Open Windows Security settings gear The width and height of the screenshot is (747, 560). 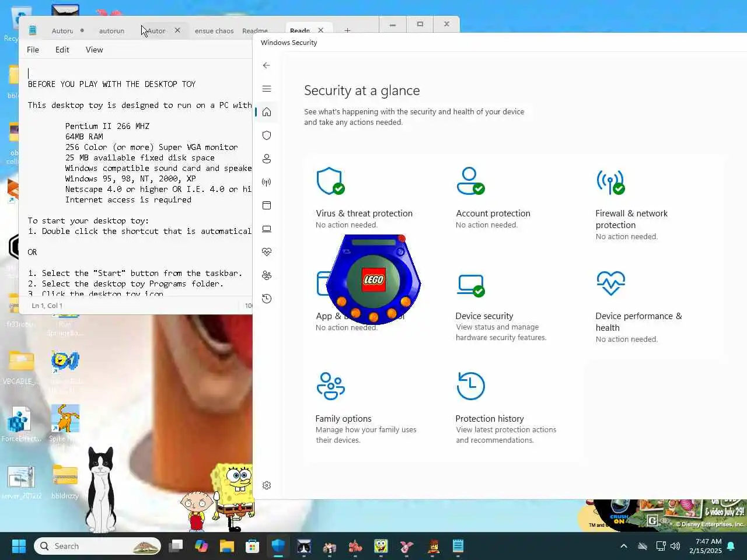tap(267, 485)
